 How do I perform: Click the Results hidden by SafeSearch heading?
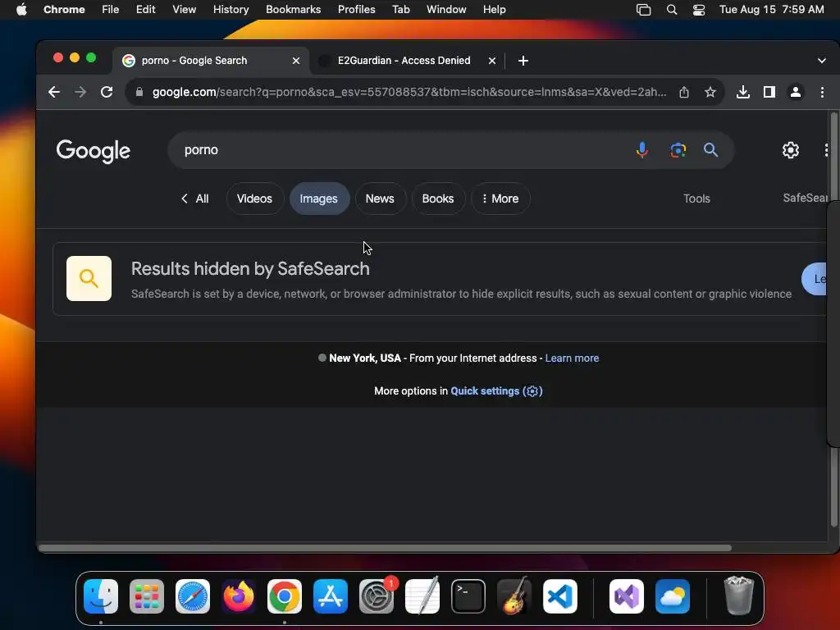pyautogui.click(x=250, y=269)
